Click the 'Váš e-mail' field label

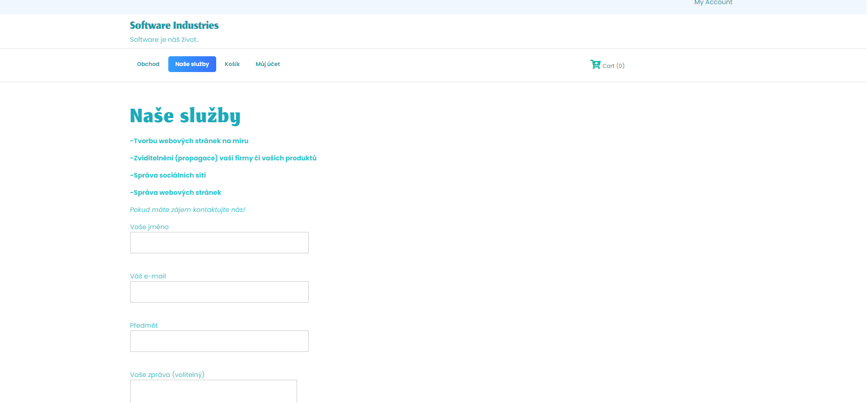coord(148,276)
